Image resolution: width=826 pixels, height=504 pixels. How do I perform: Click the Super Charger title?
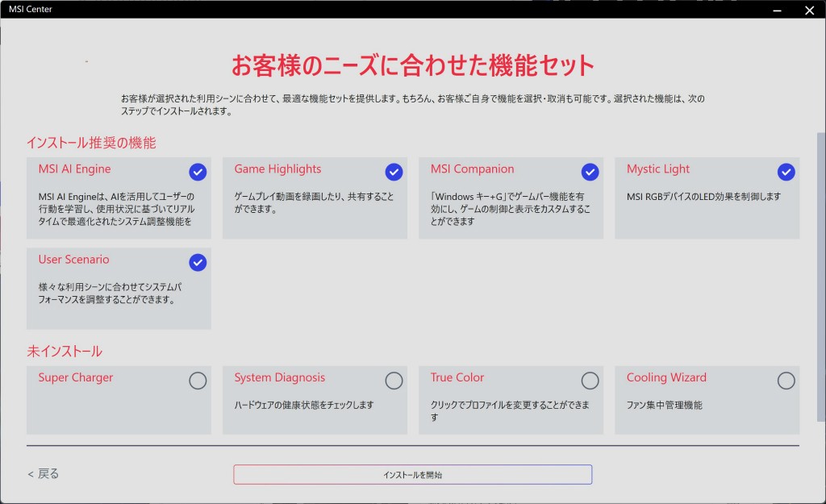click(x=75, y=377)
